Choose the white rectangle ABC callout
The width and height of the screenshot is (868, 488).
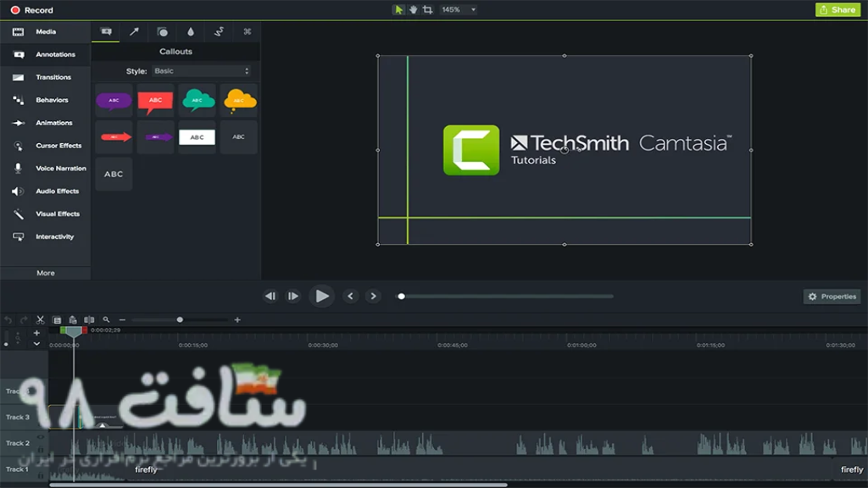tap(197, 136)
